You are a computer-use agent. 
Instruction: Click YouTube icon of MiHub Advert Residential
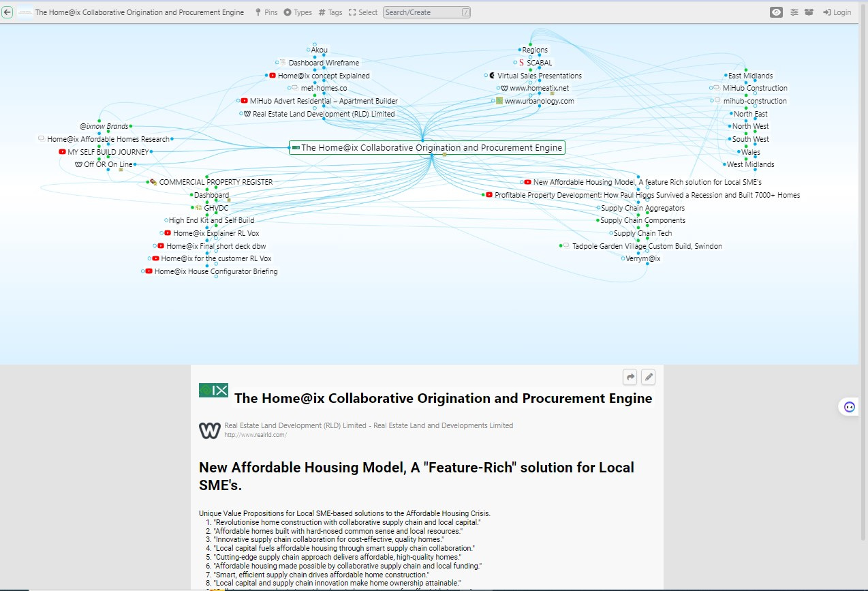[245, 101]
